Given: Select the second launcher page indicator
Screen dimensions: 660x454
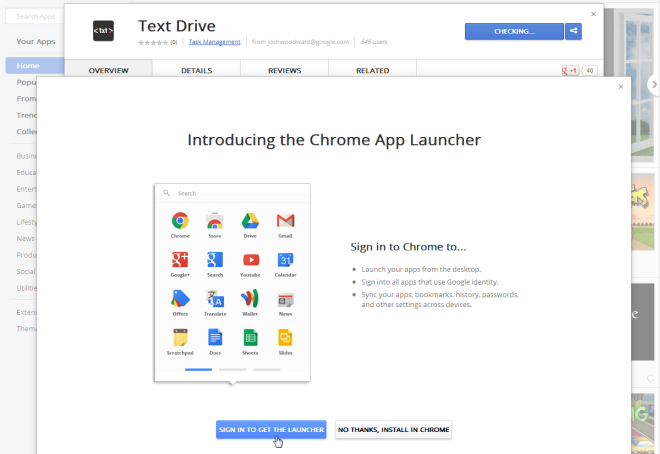Looking at the screenshot, I should 232,369.
